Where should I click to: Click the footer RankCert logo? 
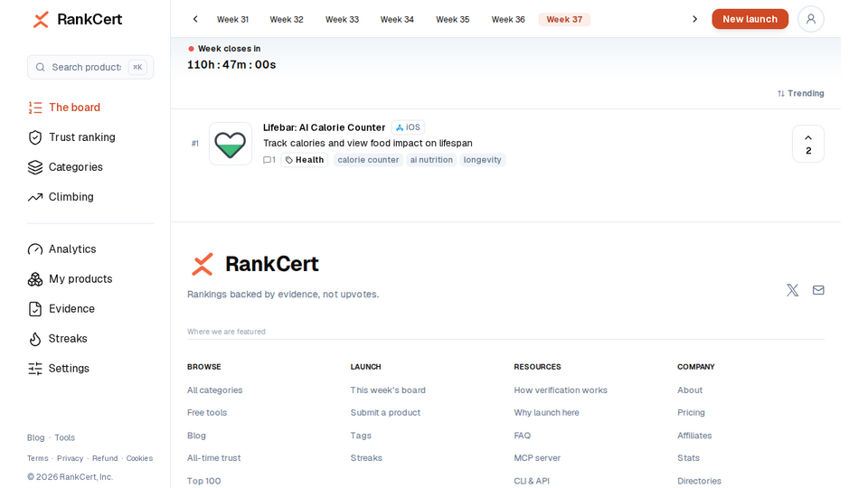coord(255,265)
